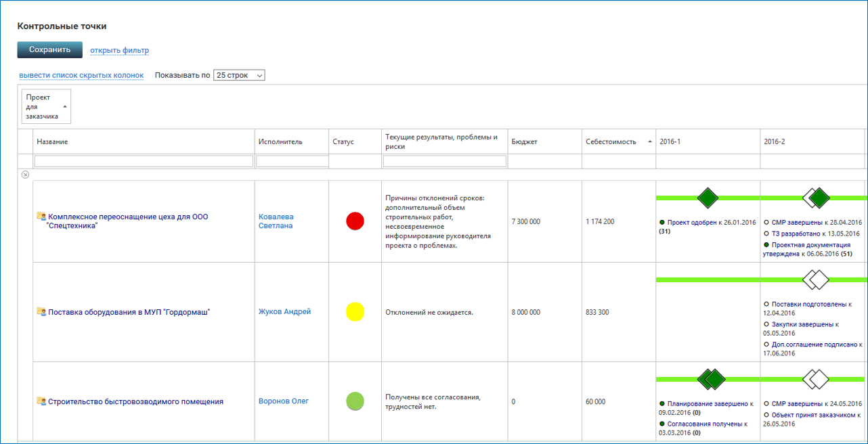
Task: Click project icon beside Строительство быстровозводимого помещения
Action: (x=41, y=401)
